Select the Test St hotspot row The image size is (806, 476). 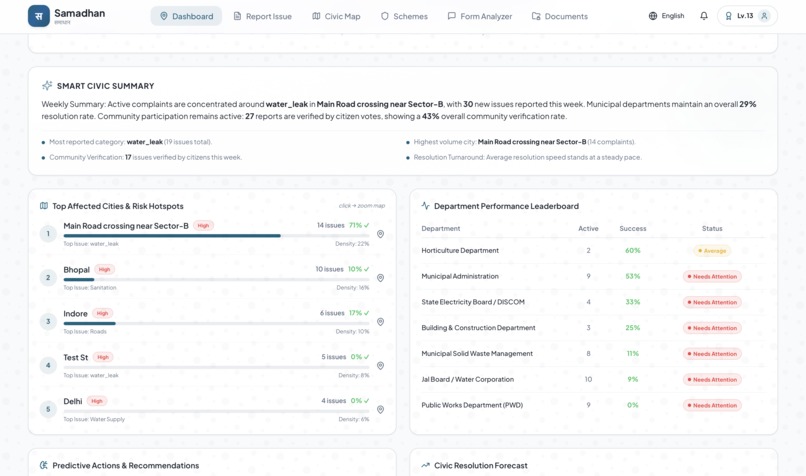point(212,365)
